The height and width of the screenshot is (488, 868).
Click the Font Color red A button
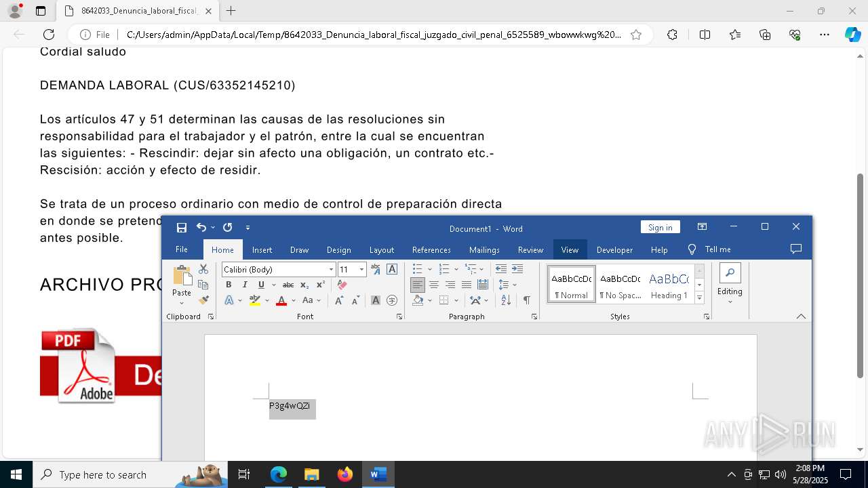(281, 300)
